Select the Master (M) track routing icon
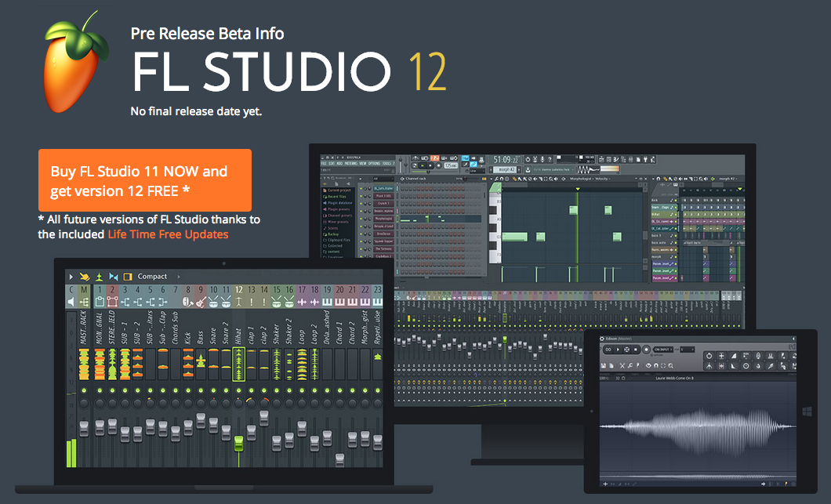 coord(84,302)
